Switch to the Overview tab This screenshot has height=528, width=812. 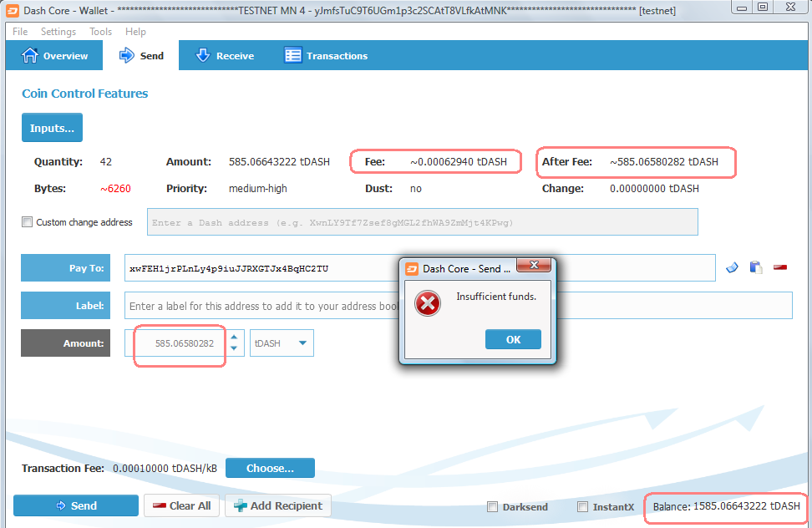(x=54, y=55)
